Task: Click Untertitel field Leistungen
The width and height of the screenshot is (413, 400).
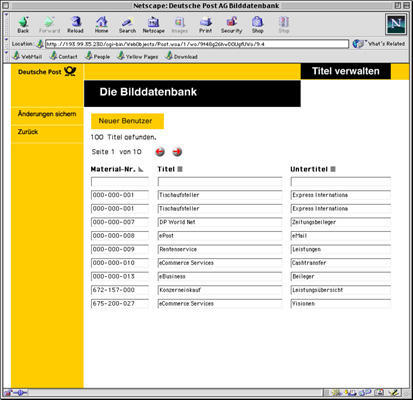Action: click(x=340, y=250)
